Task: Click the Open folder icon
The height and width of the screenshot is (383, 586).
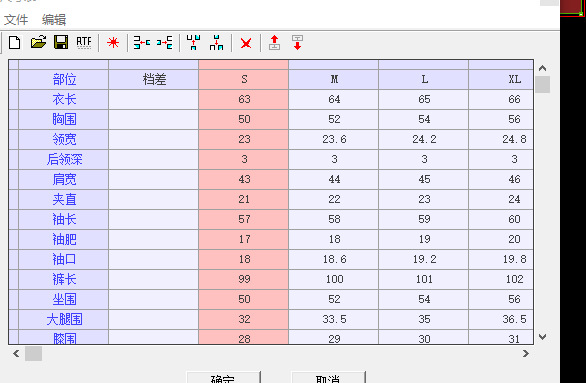Action: tap(38, 42)
